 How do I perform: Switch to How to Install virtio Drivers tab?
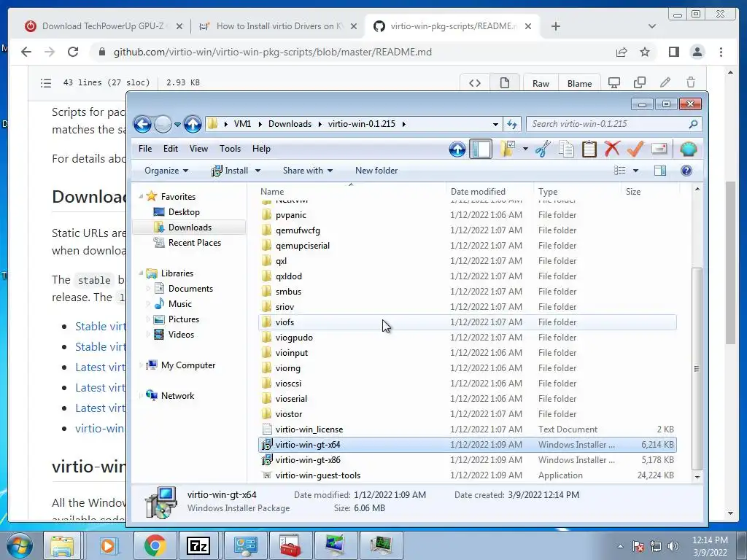coord(278,26)
